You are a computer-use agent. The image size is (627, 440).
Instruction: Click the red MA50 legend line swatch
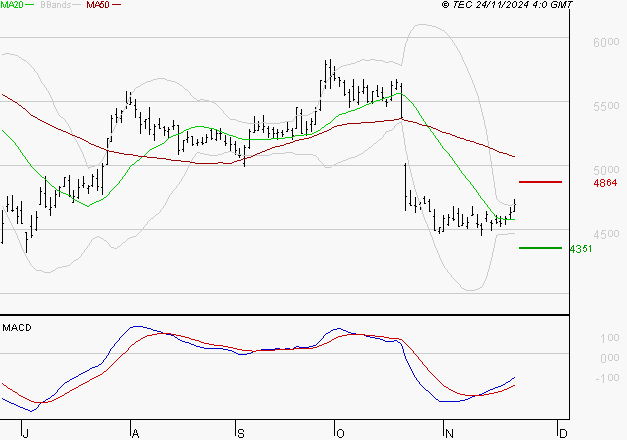coord(118,5)
